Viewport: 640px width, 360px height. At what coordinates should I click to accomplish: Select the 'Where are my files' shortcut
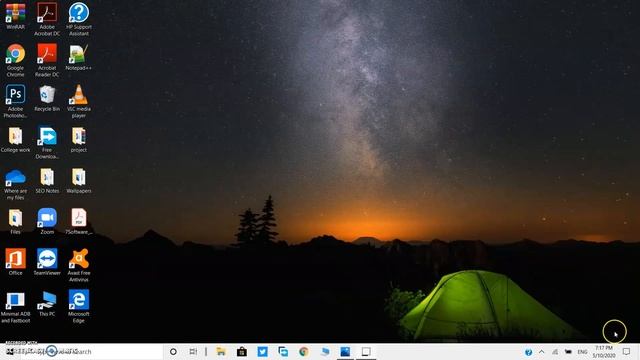[16, 184]
